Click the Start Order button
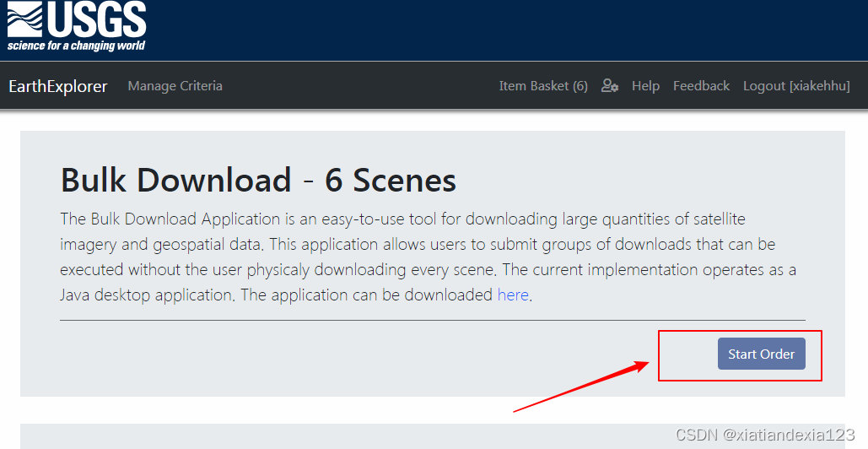868x449 pixels. [x=761, y=354]
